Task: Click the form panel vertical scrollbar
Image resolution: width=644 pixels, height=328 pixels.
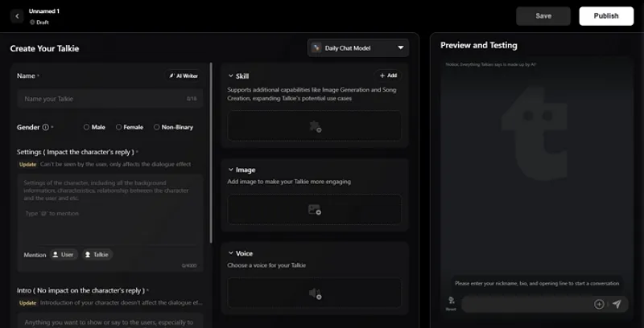Action: pos(211,152)
